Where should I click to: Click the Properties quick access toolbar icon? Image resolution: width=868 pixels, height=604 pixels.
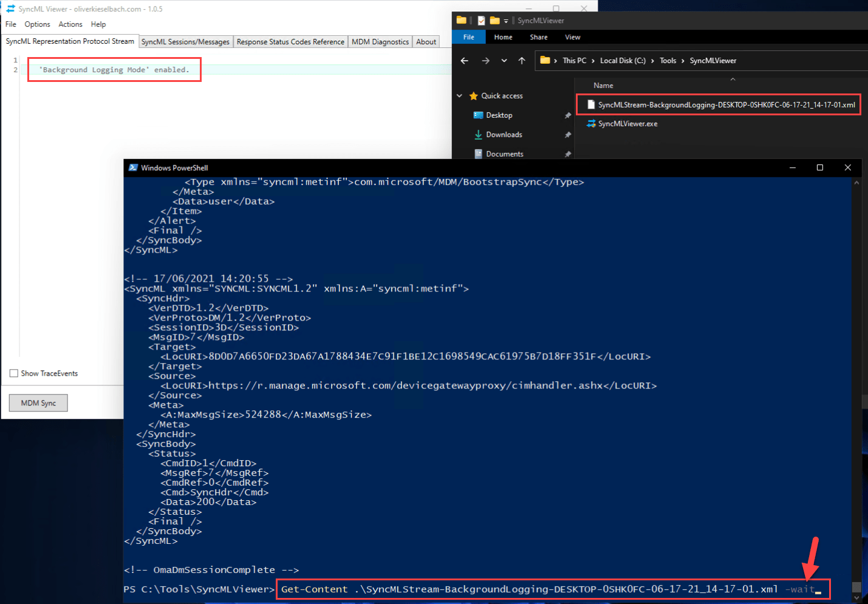pyautogui.click(x=482, y=21)
